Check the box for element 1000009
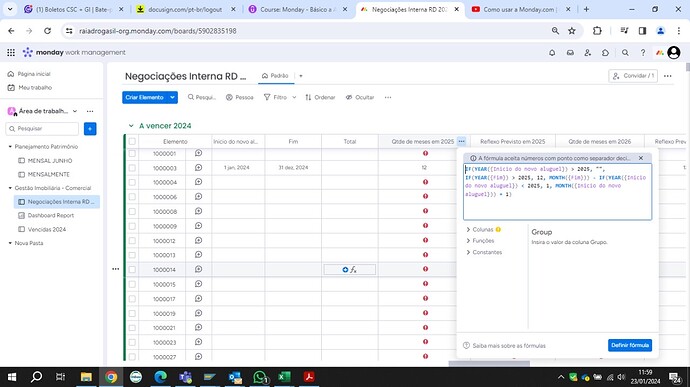The image size is (690, 387). [x=132, y=226]
